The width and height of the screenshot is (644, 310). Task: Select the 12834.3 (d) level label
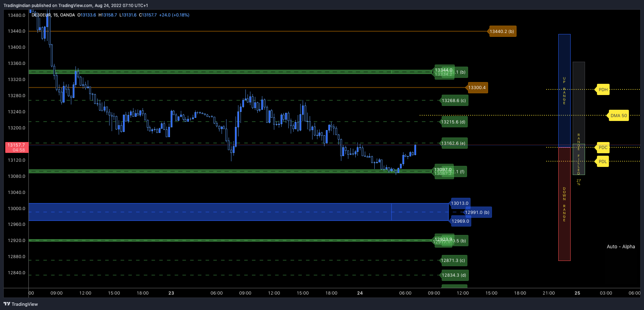point(454,275)
